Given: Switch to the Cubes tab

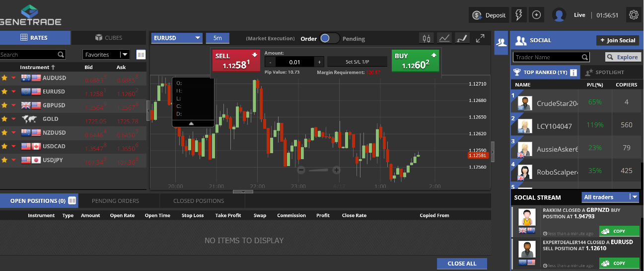Looking at the screenshot, I should pyautogui.click(x=108, y=38).
